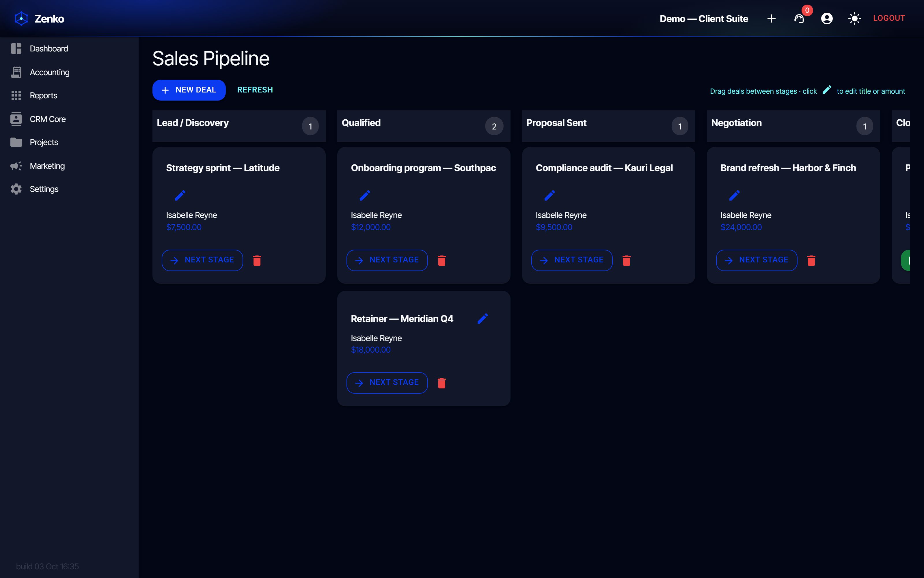Edit the Strategy sprint — Latitude deal
The height and width of the screenshot is (578, 924).
180,195
